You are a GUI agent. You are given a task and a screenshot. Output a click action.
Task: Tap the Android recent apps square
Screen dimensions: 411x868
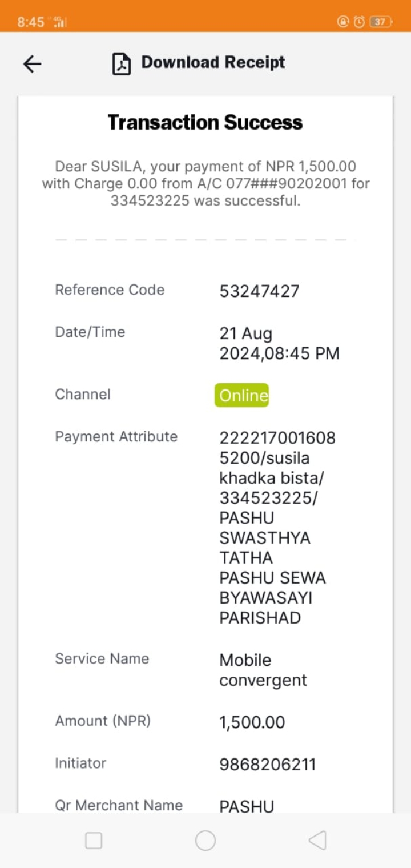click(x=94, y=841)
